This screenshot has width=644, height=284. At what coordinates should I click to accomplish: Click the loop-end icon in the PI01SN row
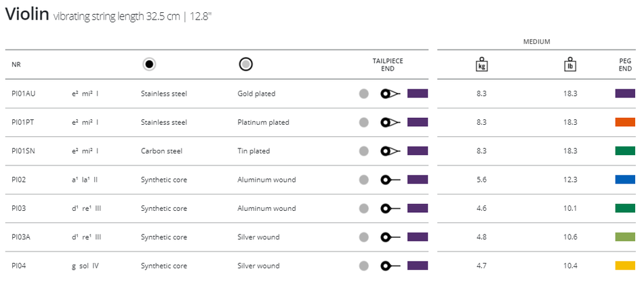tap(390, 151)
